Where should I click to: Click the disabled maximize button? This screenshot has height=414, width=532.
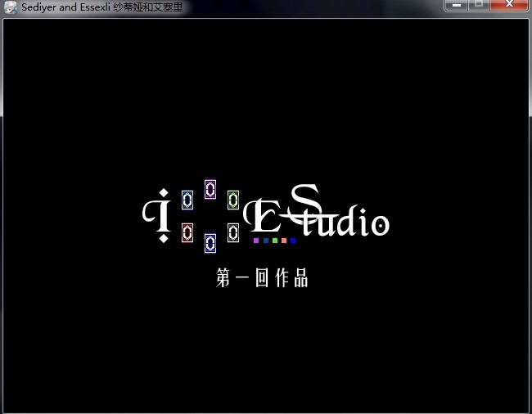[x=478, y=6]
